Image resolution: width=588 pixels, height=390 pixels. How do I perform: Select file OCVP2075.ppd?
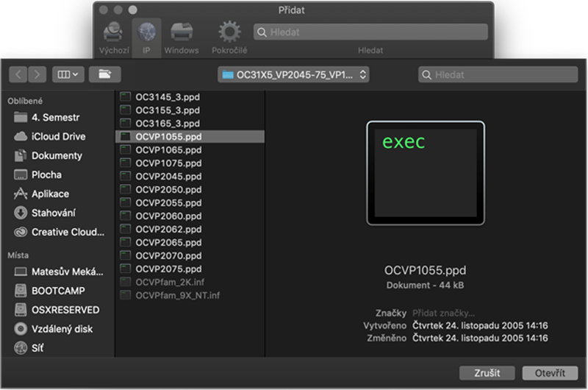click(190, 269)
